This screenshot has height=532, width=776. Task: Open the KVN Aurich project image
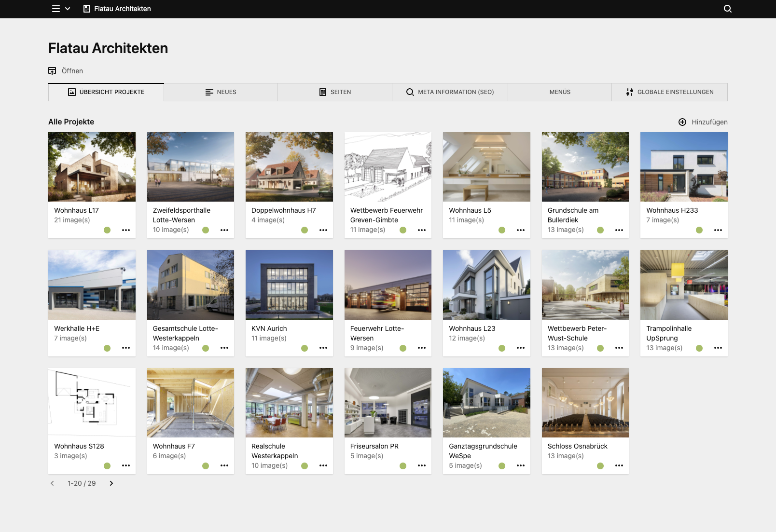pyautogui.click(x=289, y=285)
